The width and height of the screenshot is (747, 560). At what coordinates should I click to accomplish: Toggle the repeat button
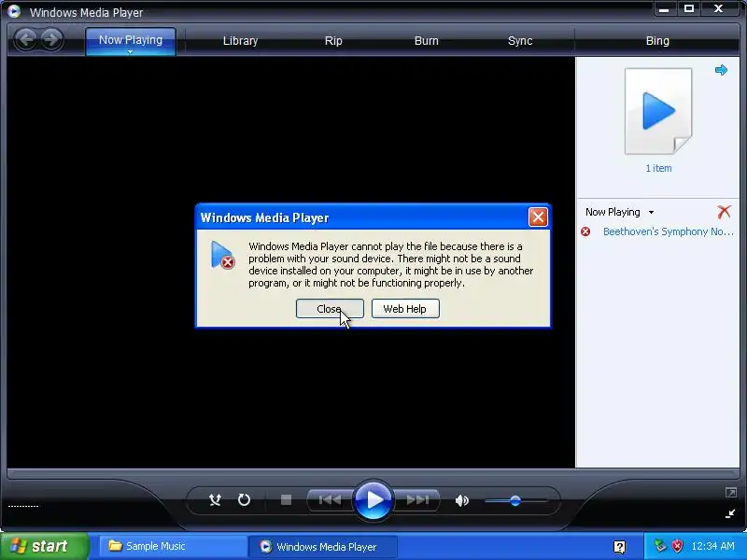(244, 500)
